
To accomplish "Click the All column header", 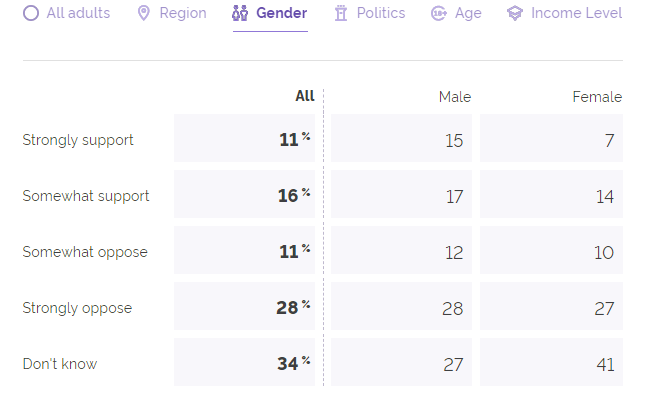I will tap(305, 96).
